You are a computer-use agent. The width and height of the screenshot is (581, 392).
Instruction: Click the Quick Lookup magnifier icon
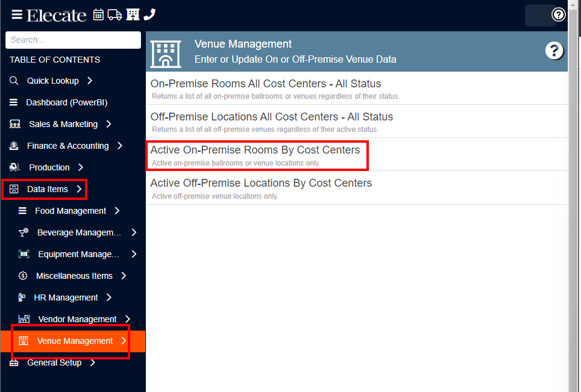click(13, 81)
